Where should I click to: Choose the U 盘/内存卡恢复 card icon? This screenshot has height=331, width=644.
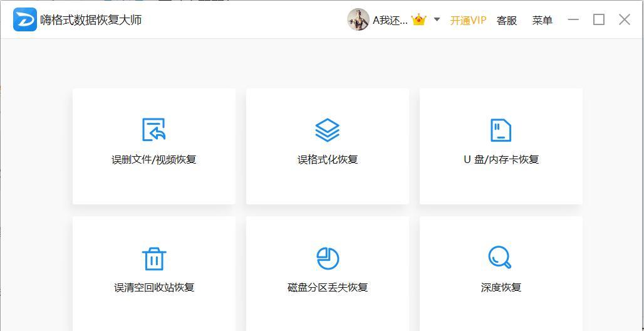point(501,130)
